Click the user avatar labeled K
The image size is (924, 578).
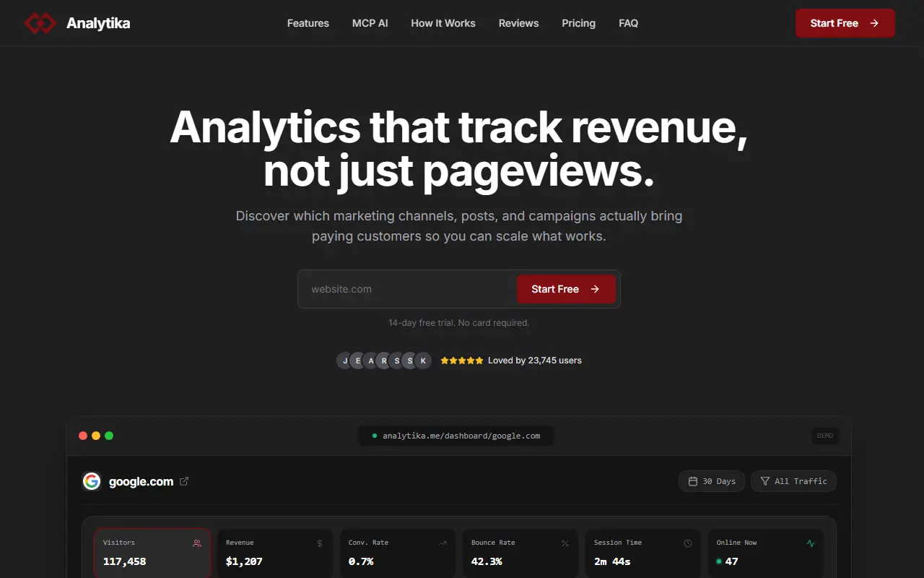tap(423, 361)
